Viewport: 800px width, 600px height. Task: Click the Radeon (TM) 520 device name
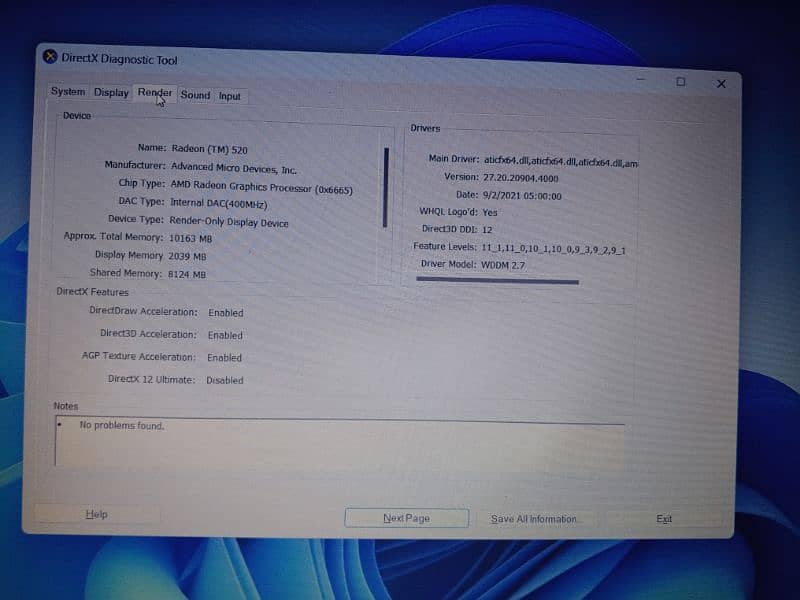tap(209, 148)
